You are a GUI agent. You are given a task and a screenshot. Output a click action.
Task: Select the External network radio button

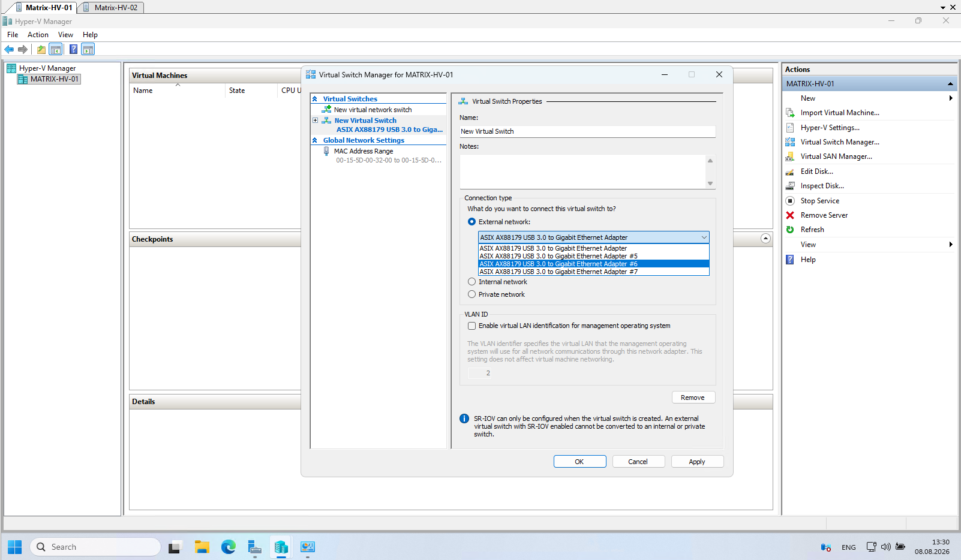[472, 222]
